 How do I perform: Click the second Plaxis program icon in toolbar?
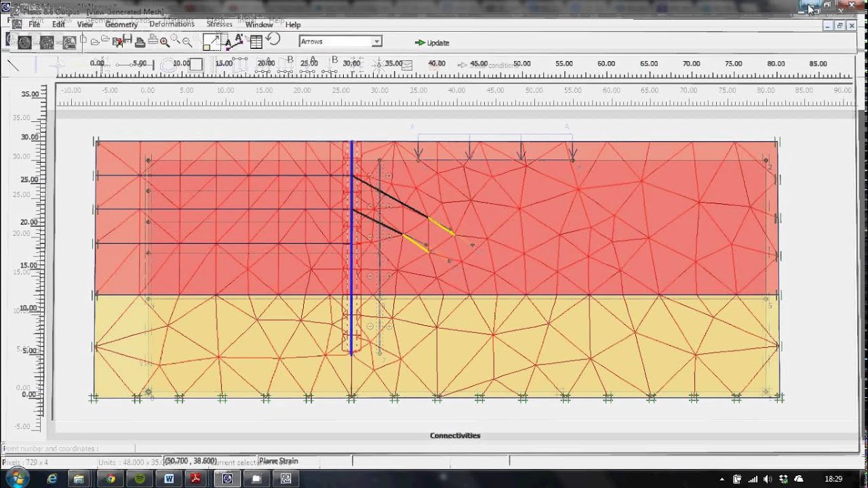(x=47, y=42)
